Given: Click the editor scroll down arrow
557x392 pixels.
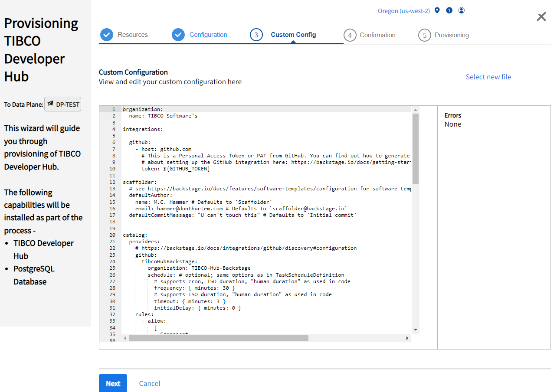Looking at the screenshot, I should [416, 330].
